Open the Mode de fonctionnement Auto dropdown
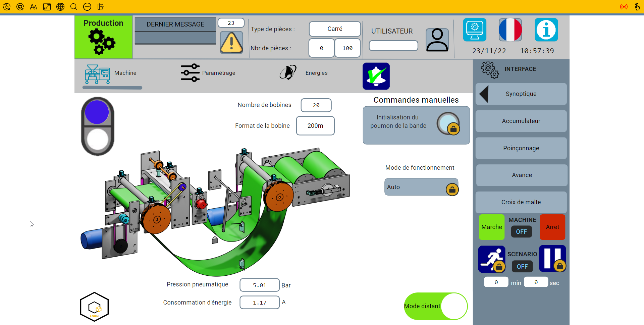Image resolution: width=644 pixels, height=325 pixels. coord(421,187)
